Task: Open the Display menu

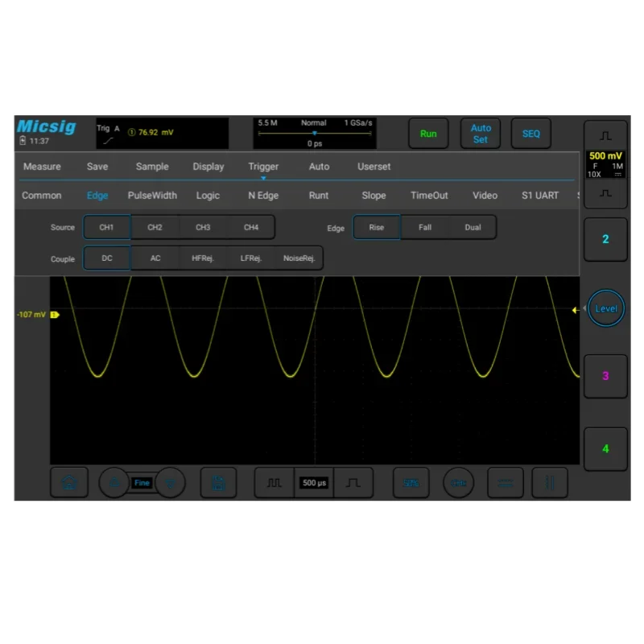Action: click(x=208, y=167)
